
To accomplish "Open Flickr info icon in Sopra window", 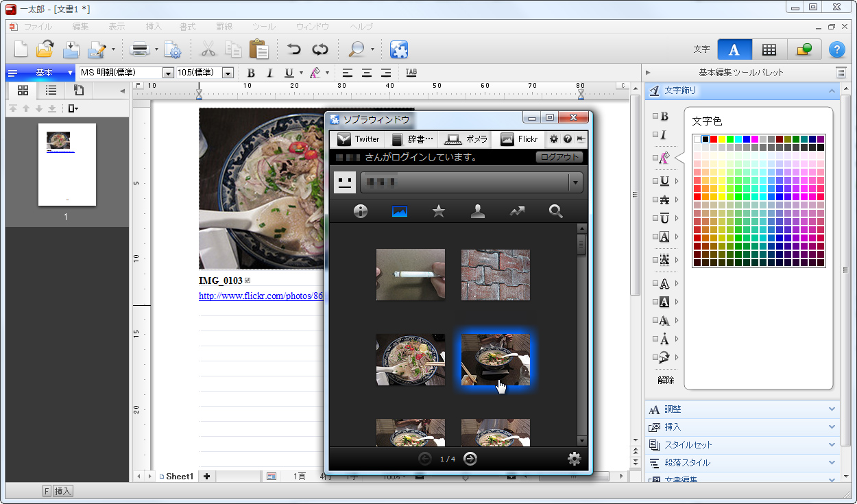I will click(361, 211).
